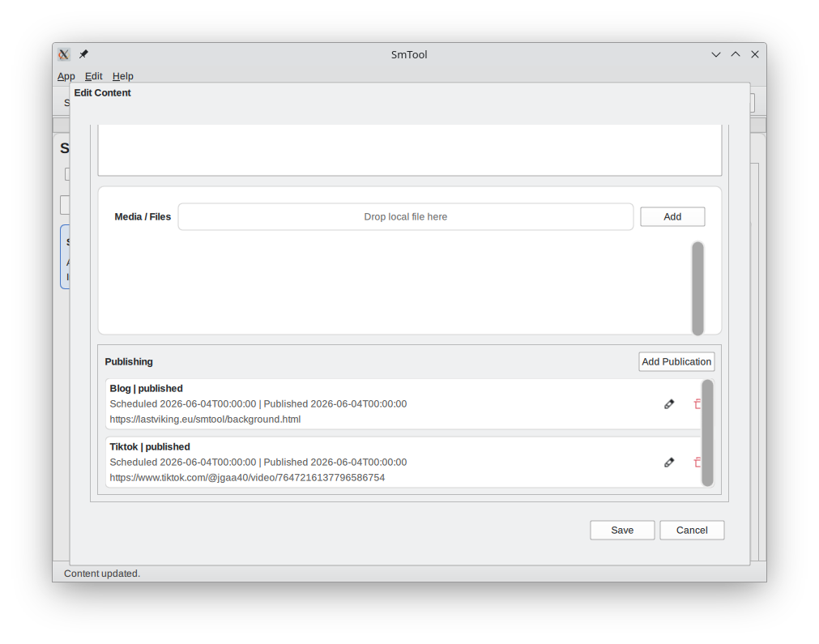Image resolution: width=819 pixels, height=644 pixels.
Task: Click the Media / Files label
Action: (x=143, y=217)
